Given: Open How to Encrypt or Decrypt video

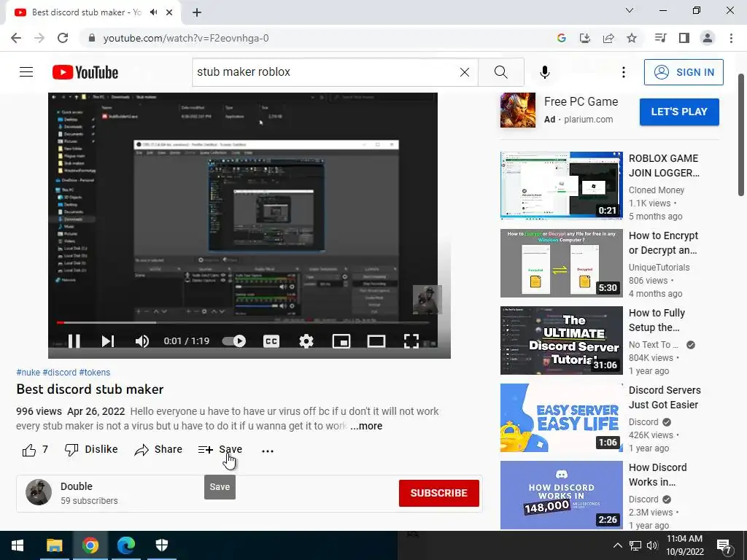Looking at the screenshot, I should 561,262.
